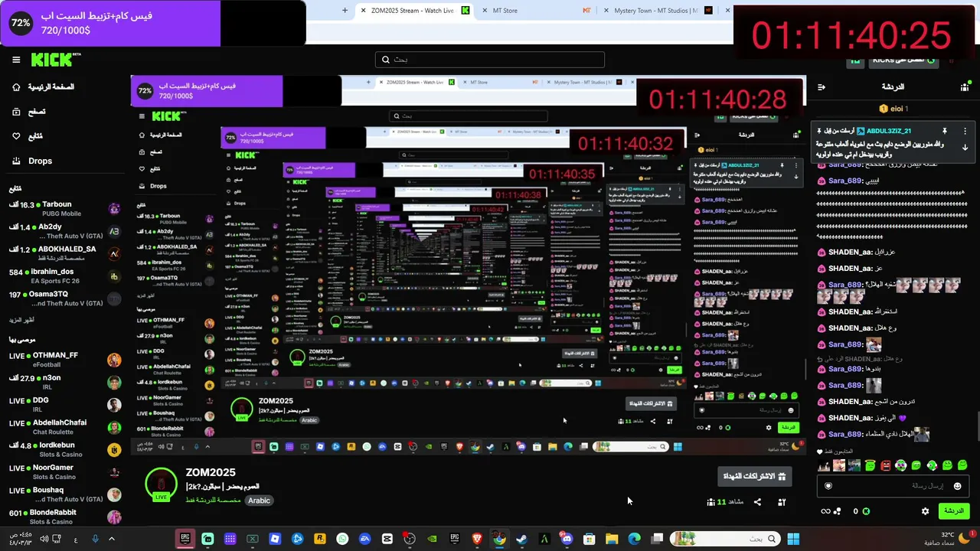This screenshot has width=980, height=551.
Task: Open the EA app from the Windows taskbar
Action: coord(364,539)
